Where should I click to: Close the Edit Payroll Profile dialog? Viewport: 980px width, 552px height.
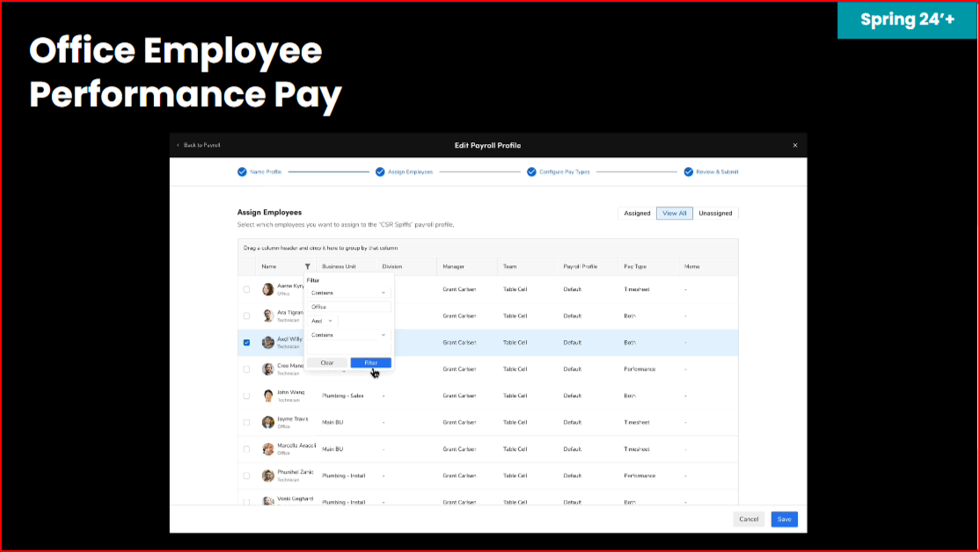point(795,146)
